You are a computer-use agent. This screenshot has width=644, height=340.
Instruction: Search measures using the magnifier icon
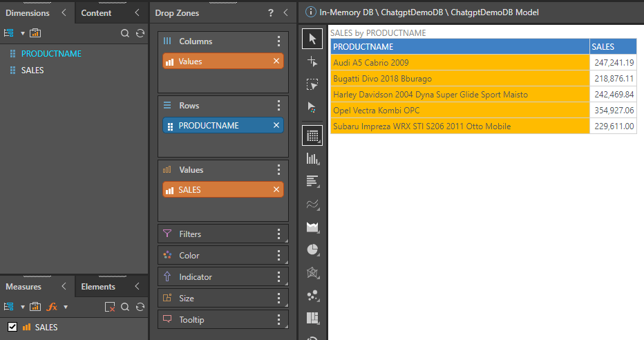click(125, 307)
